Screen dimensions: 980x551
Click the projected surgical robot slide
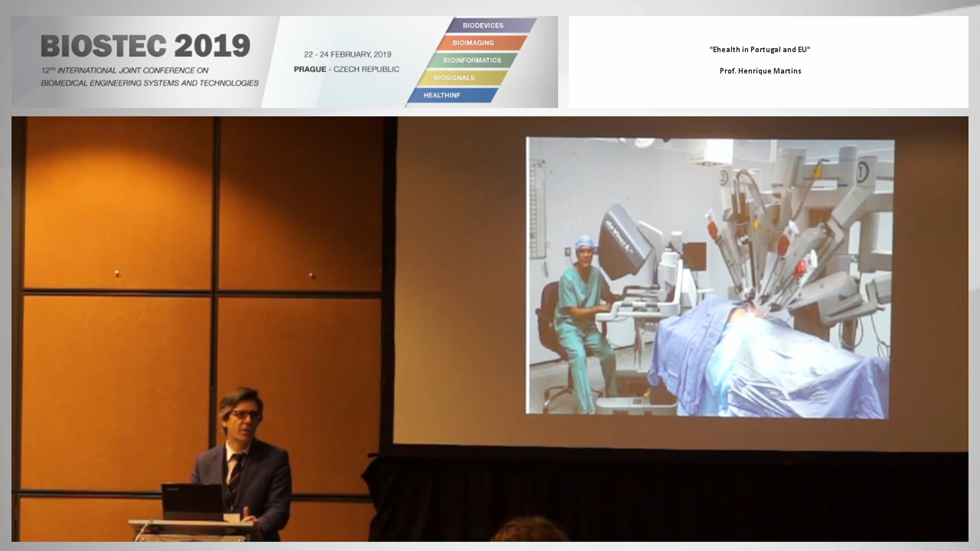pyautogui.click(x=710, y=278)
